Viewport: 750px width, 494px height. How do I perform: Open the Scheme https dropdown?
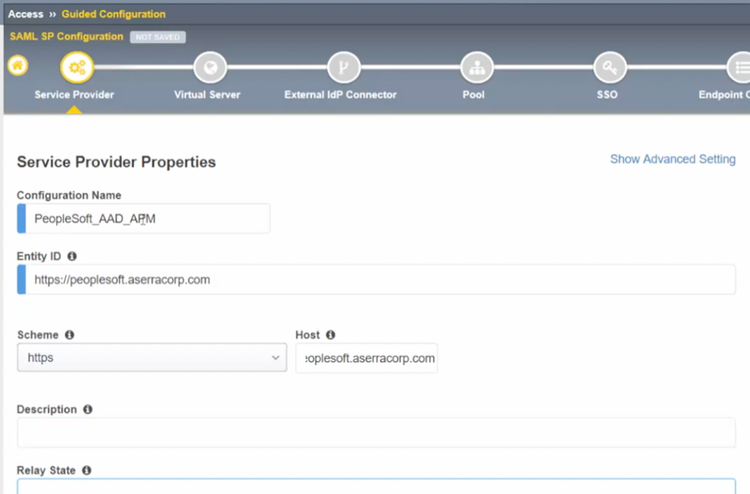152,357
